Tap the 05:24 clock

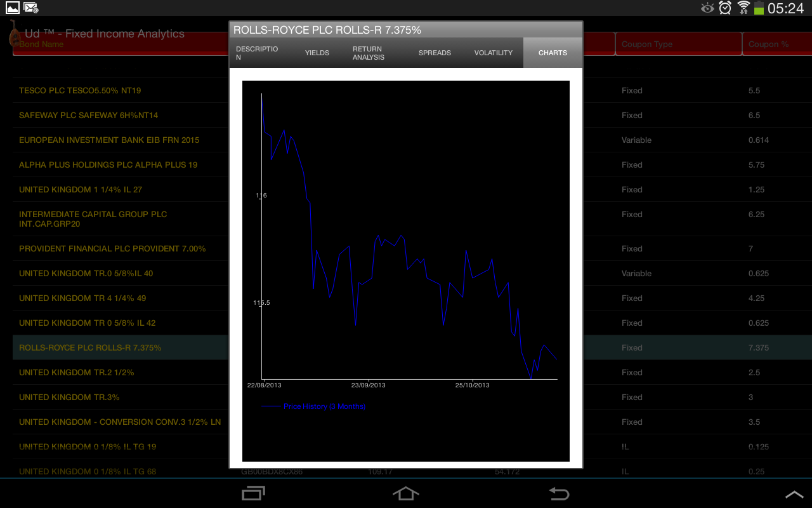pos(785,8)
